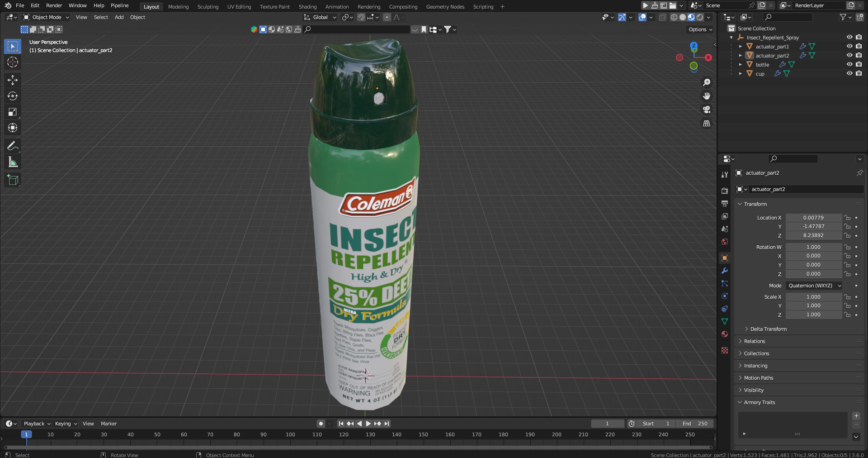The image size is (868, 458).
Task: Select the Measure tool
Action: [x=13, y=162]
